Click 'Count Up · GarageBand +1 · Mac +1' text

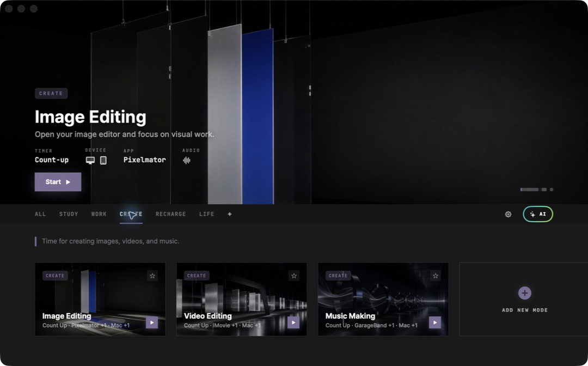click(371, 325)
